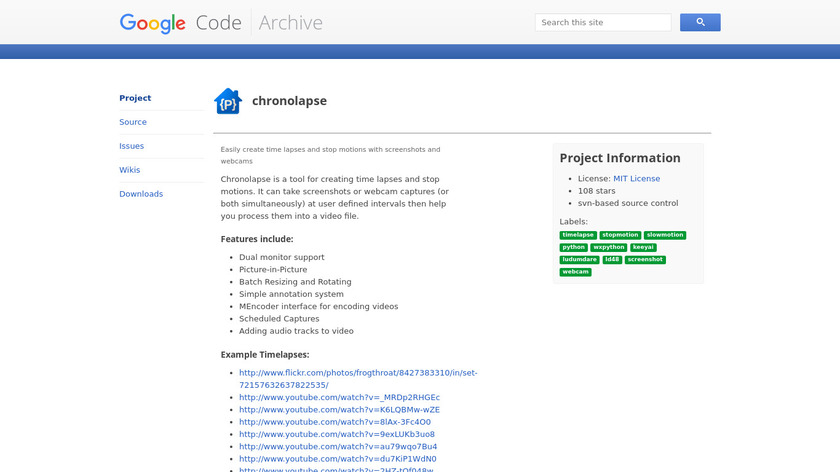840x472 pixels.
Task: Click the Project Information heading
Action: 620,158
